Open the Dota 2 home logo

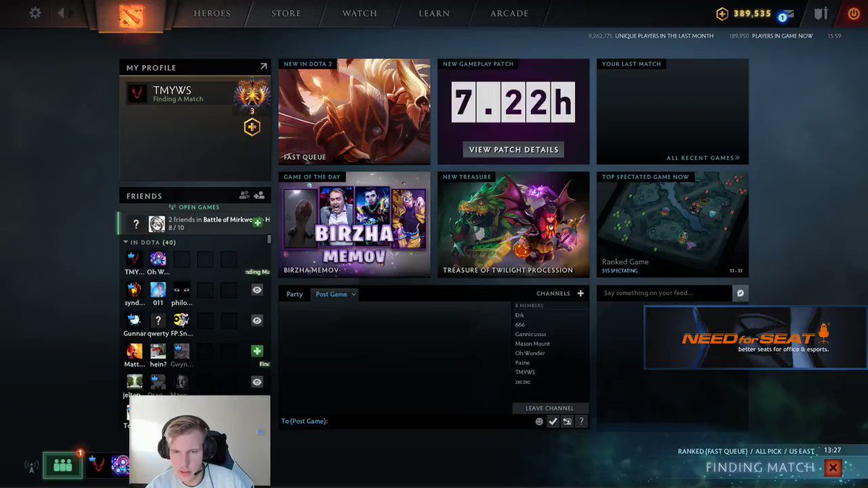point(132,15)
